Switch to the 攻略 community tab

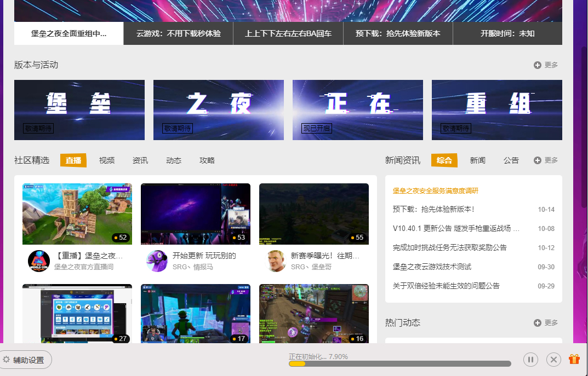tap(207, 160)
